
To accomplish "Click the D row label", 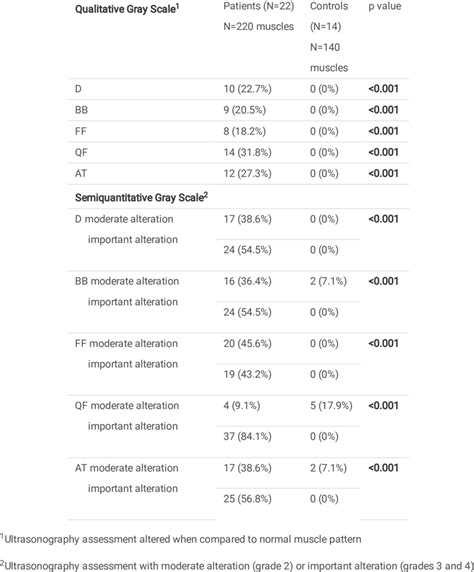I will click(x=78, y=89).
